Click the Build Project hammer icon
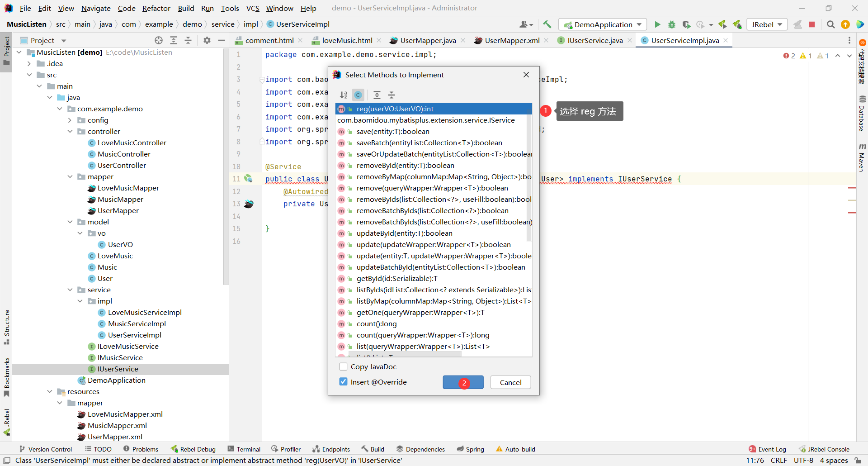The image size is (868, 466). click(x=547, y=24)
